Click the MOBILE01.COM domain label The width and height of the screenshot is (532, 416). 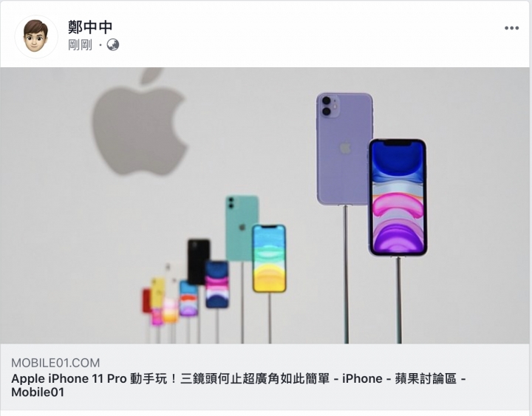click(x=55, y=363)
